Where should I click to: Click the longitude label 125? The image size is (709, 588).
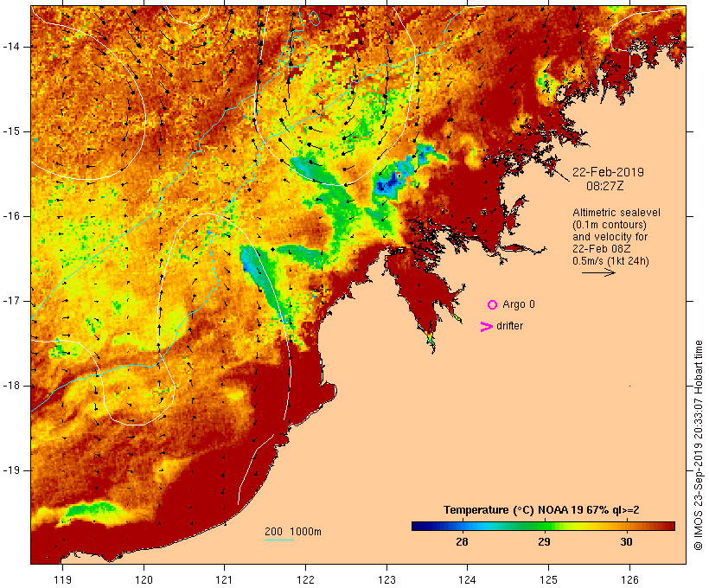coord(548,579)
